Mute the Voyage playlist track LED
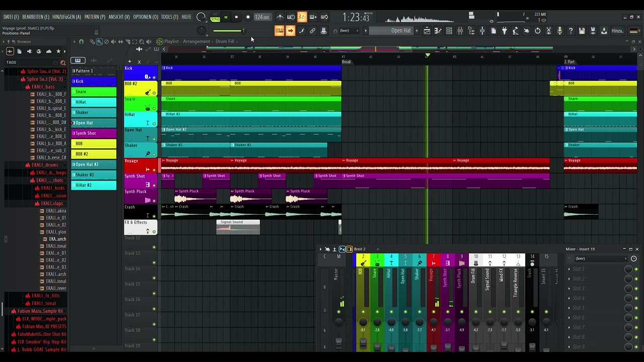The width and height of the screenshot is (644, 362). [154, 170]
